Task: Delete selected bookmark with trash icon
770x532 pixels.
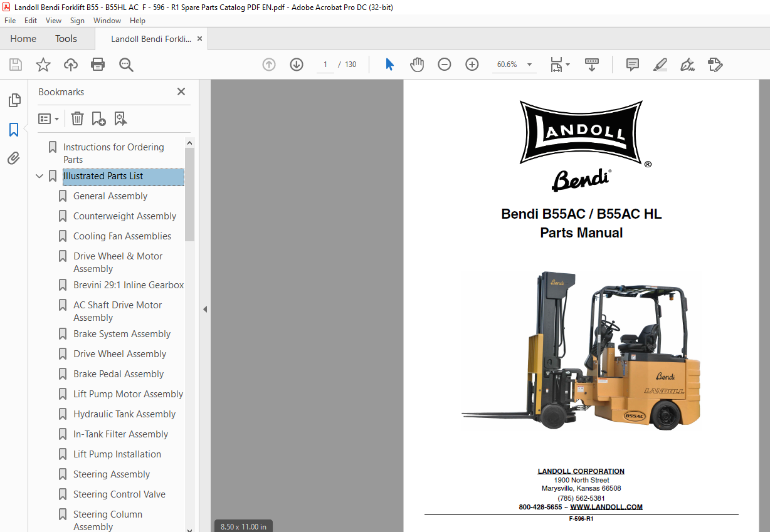Action: pyautogui.click(x=77, y=118)
